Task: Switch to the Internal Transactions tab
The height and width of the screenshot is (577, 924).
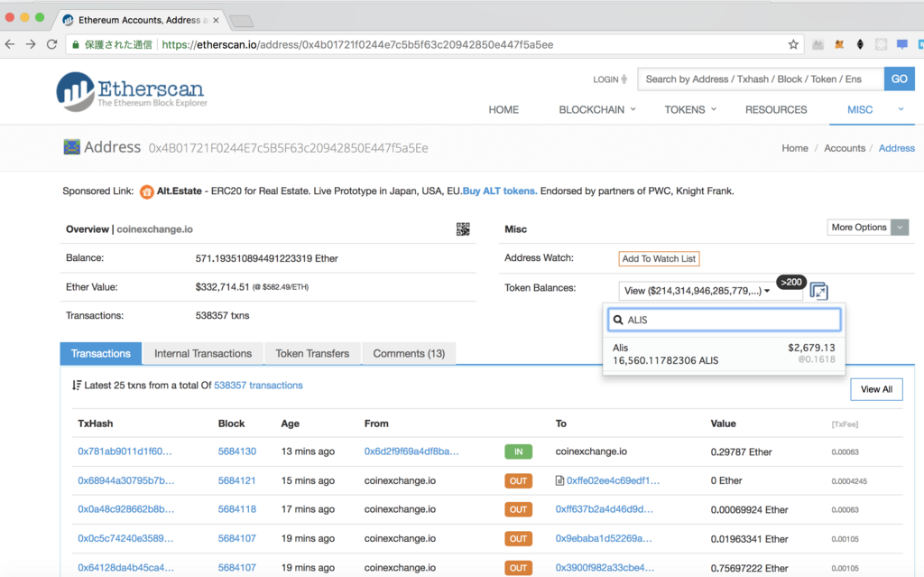Action: 203,353
